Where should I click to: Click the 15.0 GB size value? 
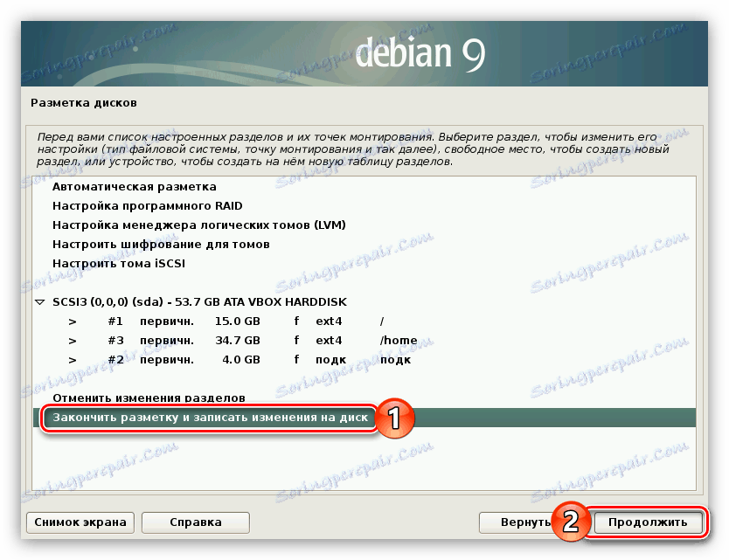click(237, 321)
